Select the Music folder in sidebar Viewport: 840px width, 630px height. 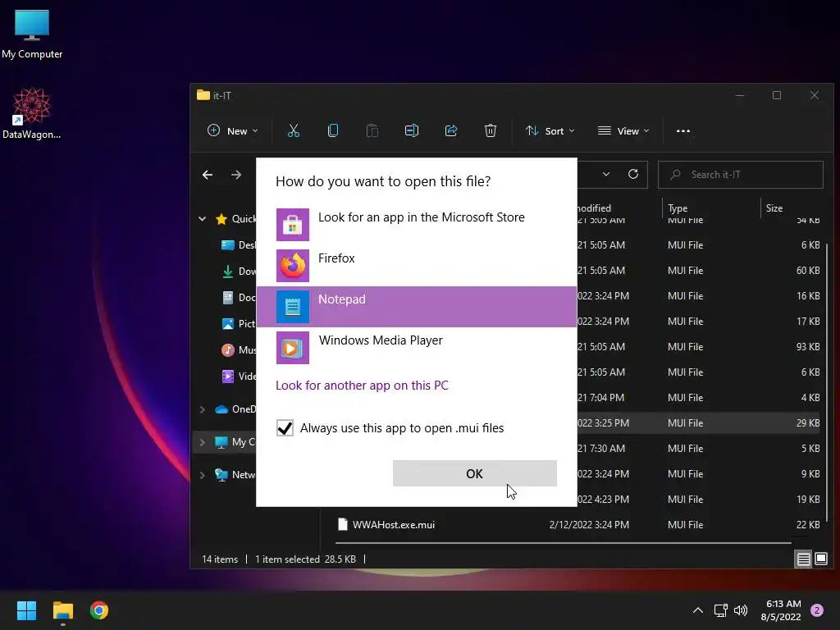pyautogui.click(x=239, y=349)
